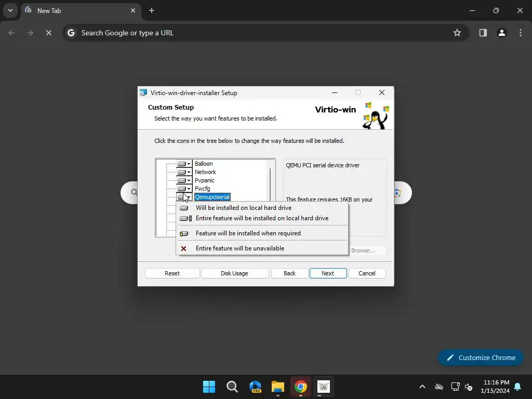Click the muted volume tray icon
The image size is (532, 399).
coord(469,387)
